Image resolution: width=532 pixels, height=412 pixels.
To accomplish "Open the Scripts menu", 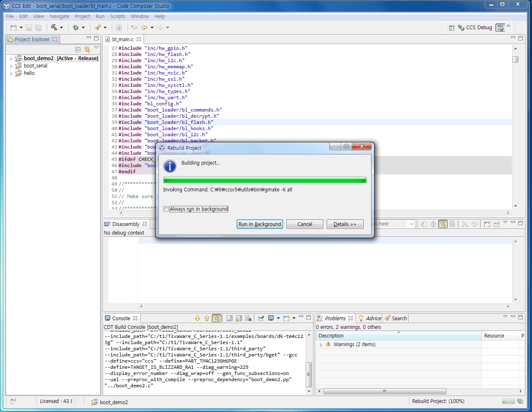I will coord(117,16).
